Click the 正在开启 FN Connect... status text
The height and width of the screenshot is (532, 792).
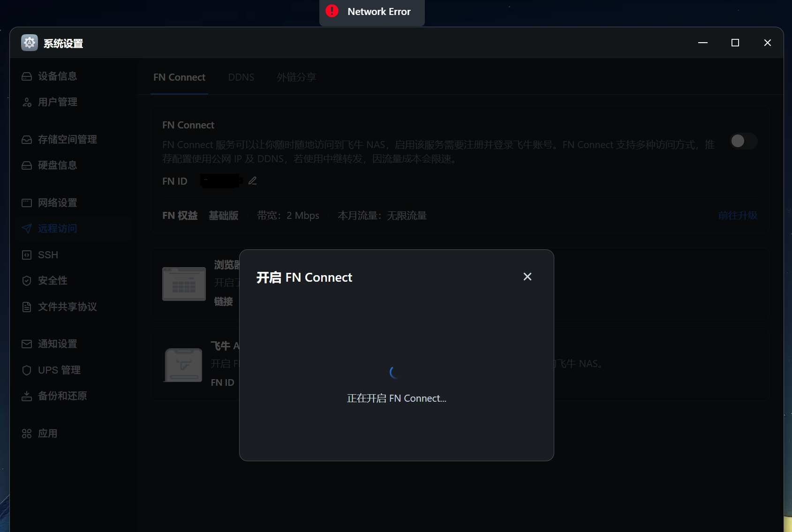tap(397, 398)
